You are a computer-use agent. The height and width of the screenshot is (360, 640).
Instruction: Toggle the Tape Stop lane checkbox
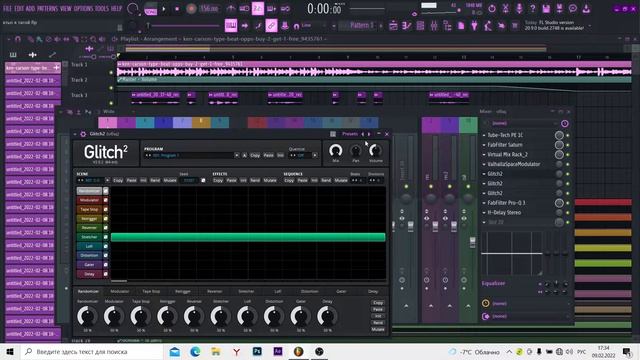click(106, 209)
